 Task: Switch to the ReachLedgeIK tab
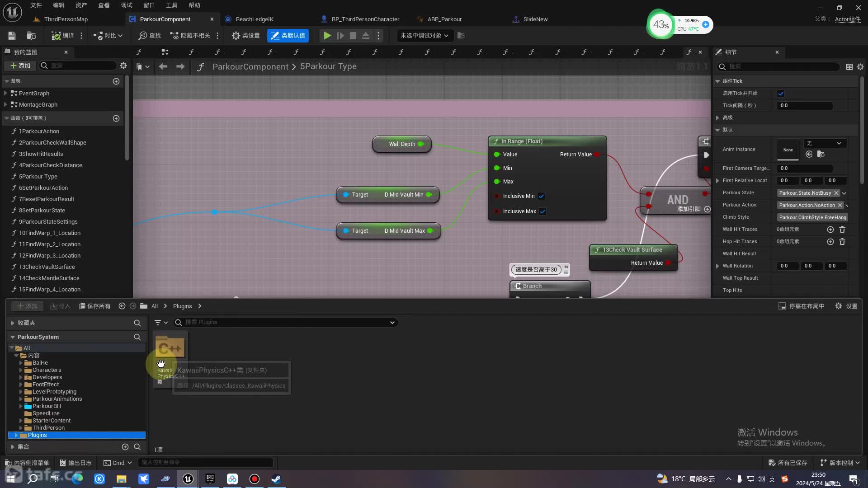click(x=255, y=19)
